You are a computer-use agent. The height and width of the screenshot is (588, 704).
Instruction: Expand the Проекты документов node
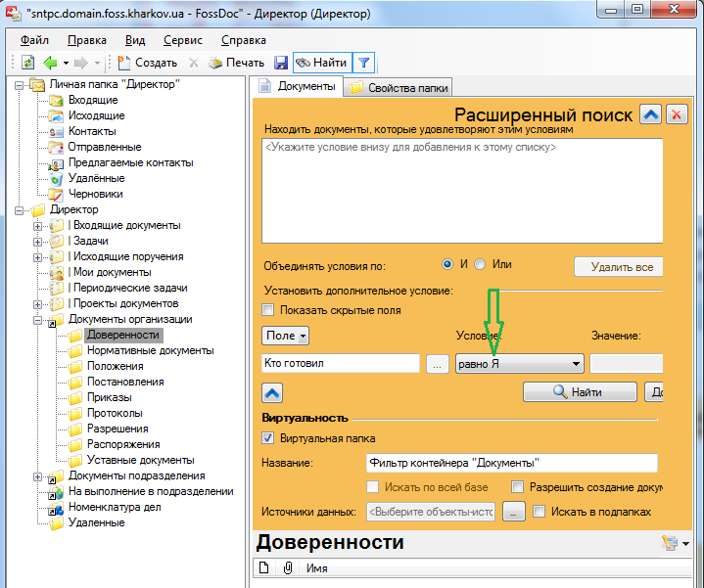pyautogui.click(x=38, y=304)
